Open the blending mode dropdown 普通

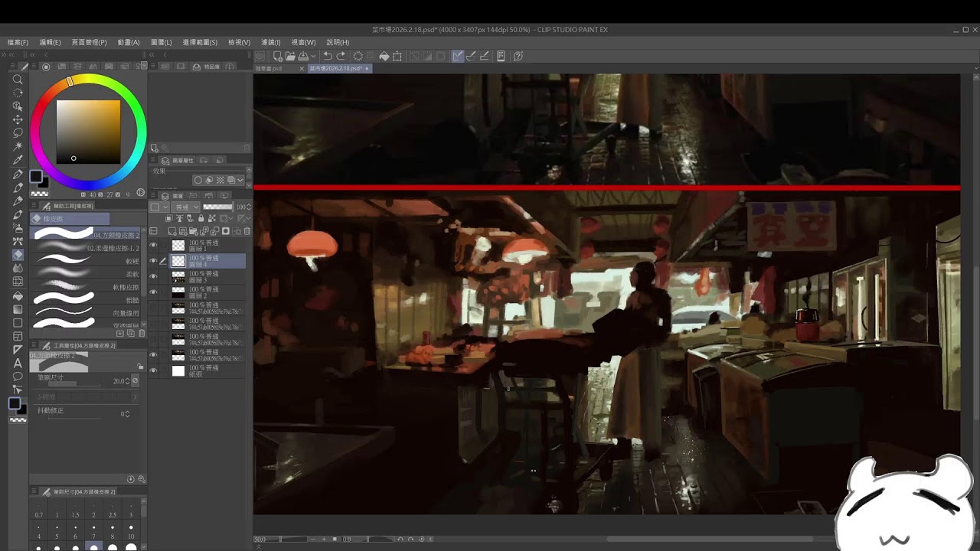click(x=185, y=207)
